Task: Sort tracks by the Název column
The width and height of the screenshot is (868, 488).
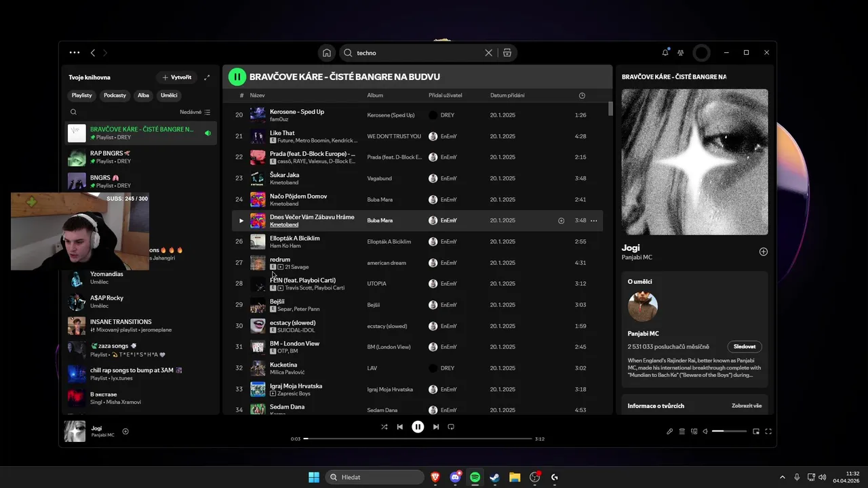Action: tap(257, 96)
